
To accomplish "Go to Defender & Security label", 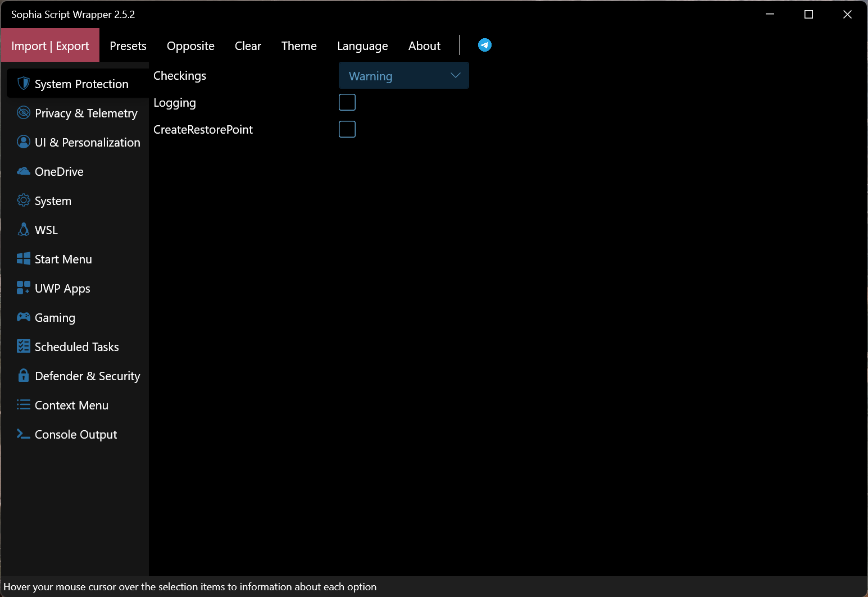I will [x=88, y=376].
